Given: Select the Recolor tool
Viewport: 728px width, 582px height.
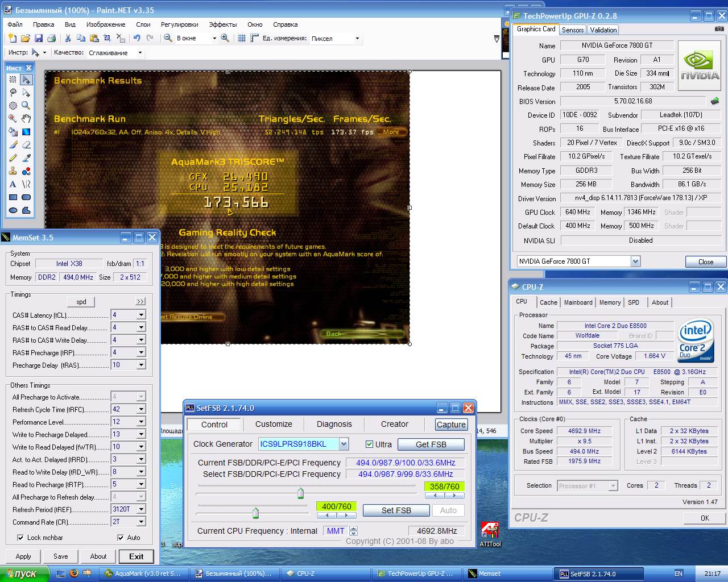Looking at the screenshot, I should 26,171.
